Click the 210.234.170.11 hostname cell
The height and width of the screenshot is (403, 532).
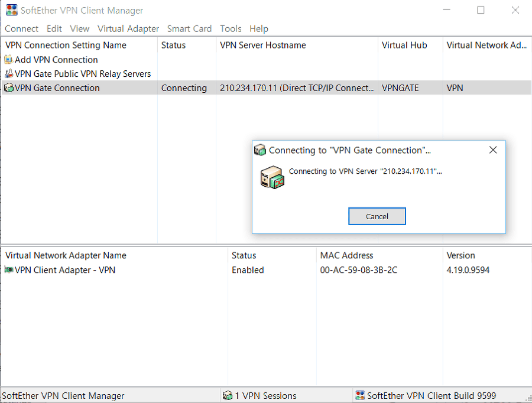[x=297, y=88]
